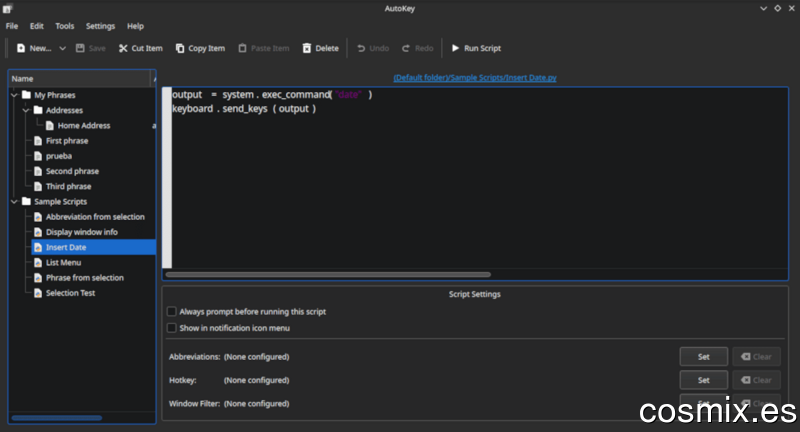Click the Save toolbar button
This screenshot has height=432, width=800.
click(x=90, y=48)
